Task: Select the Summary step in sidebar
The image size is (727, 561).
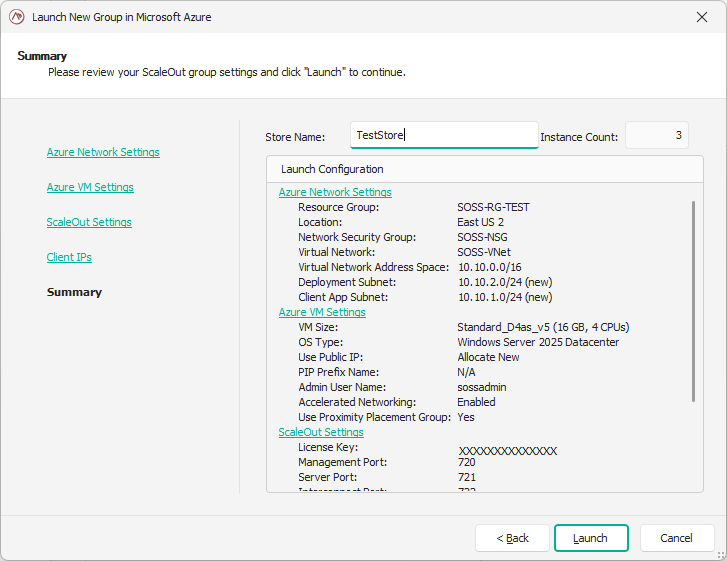Action: coord(74,292)
